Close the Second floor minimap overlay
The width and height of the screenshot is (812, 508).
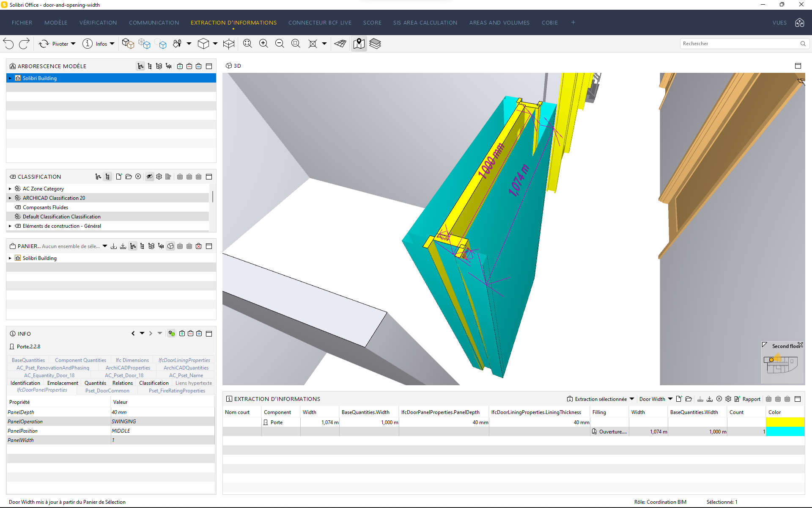(x=800, y=345)
